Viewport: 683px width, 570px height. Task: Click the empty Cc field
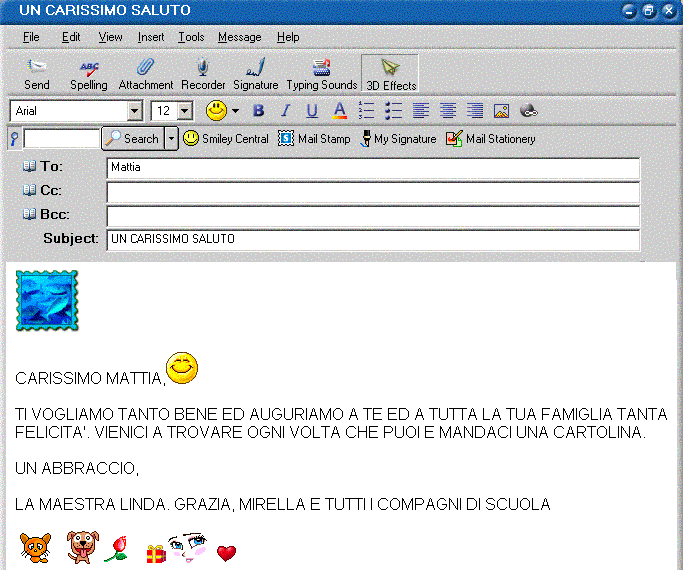(x=373, y=192)
